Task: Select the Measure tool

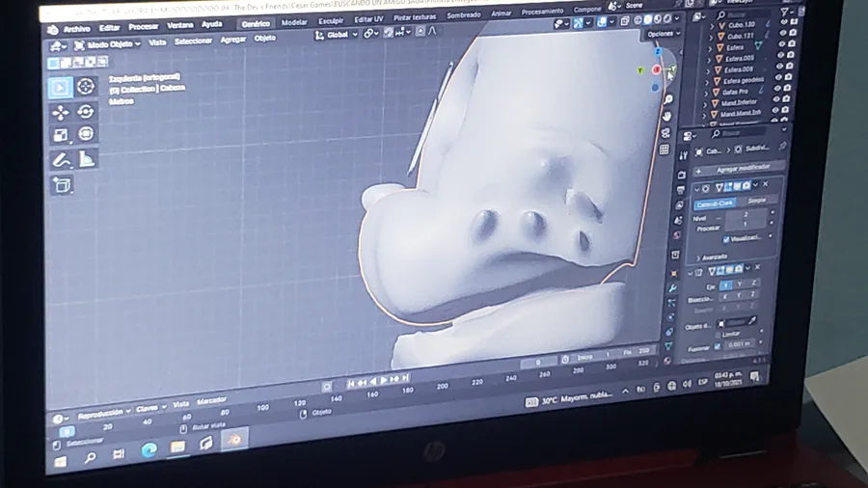Action: (87, 159)
